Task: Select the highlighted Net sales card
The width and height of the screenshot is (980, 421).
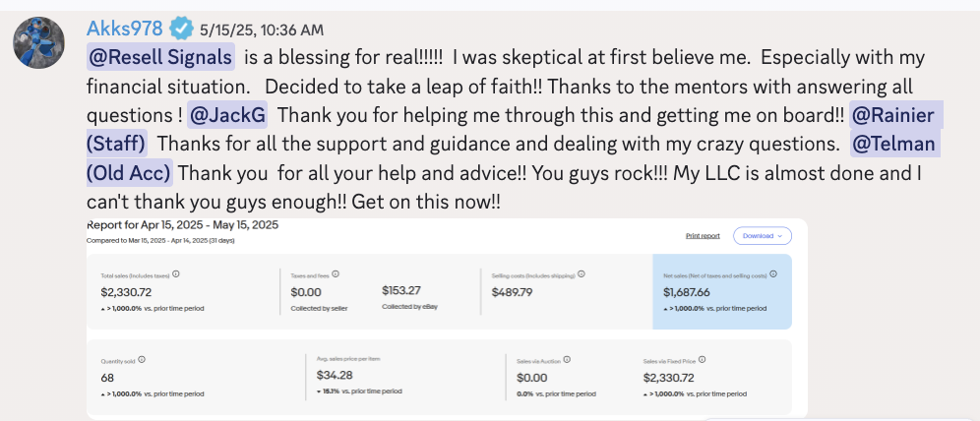Action: click(722, 291)
